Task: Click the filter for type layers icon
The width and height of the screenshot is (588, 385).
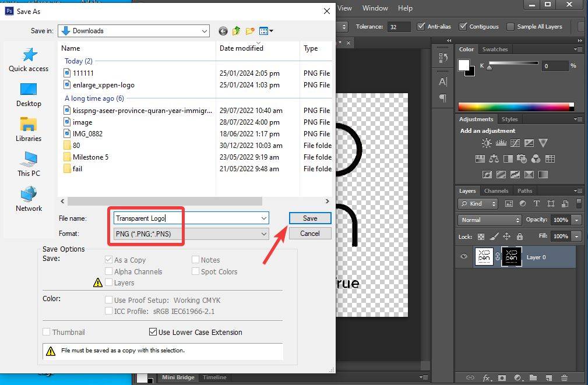Action: pyautogui.click(x=536, y=204)
